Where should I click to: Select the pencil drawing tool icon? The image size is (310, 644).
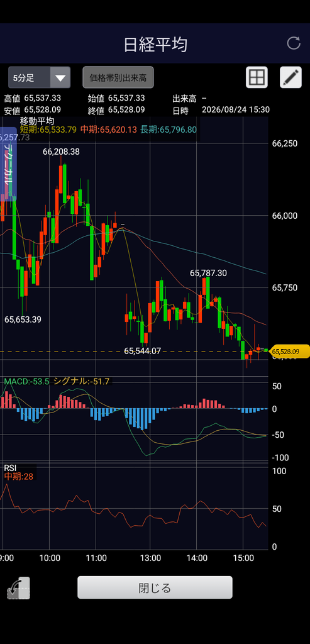pos(291,77)
